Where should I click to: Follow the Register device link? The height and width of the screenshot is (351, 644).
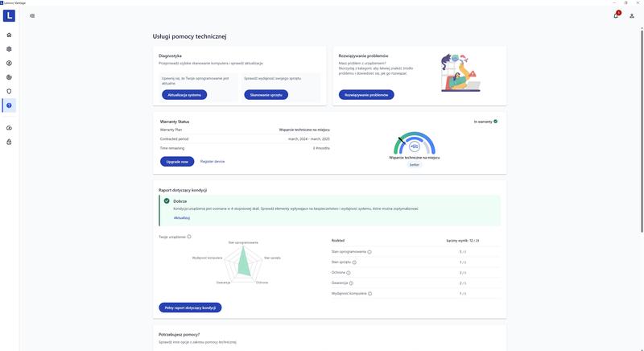click(213, 161)
